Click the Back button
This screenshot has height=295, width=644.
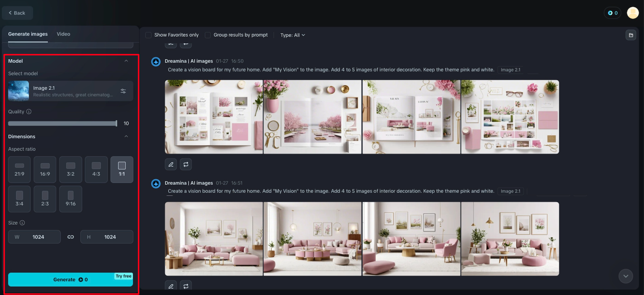(x=17, y=13)
